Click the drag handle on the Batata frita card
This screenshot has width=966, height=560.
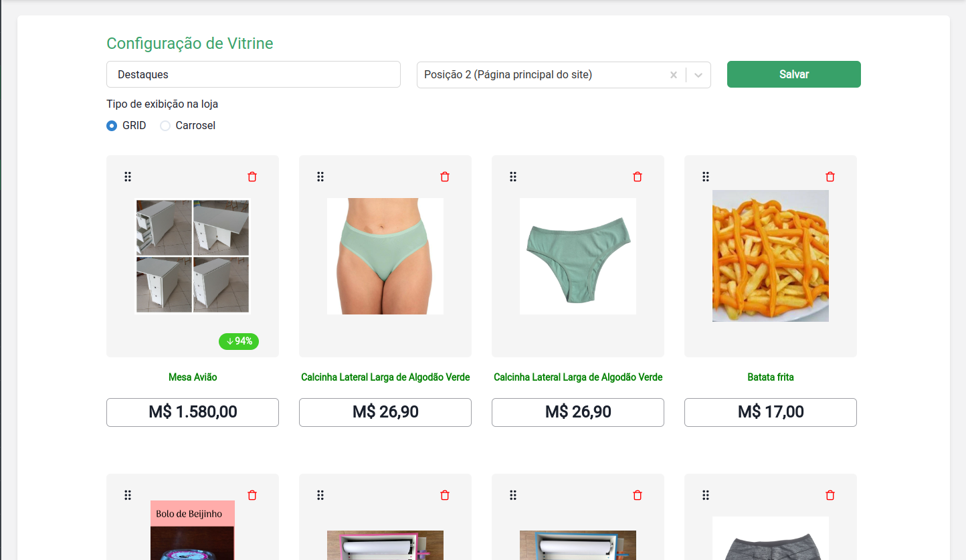pyautogui.click(x=706, y=176)
